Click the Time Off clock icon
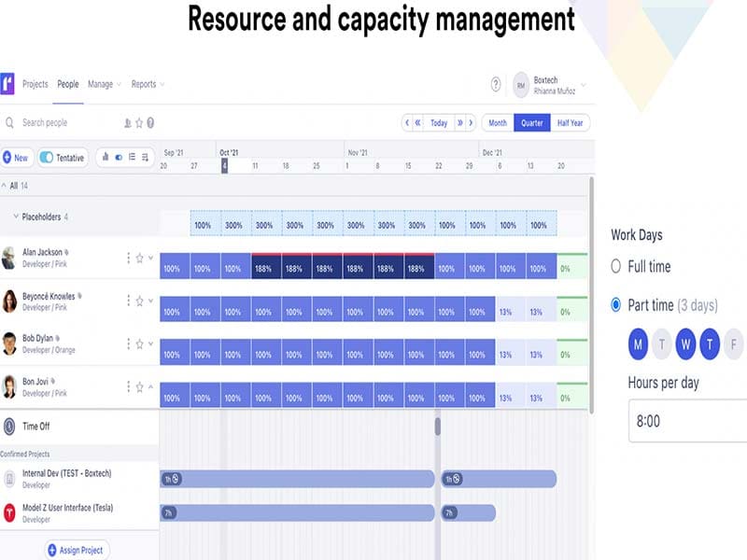 (x=9, y=427)
